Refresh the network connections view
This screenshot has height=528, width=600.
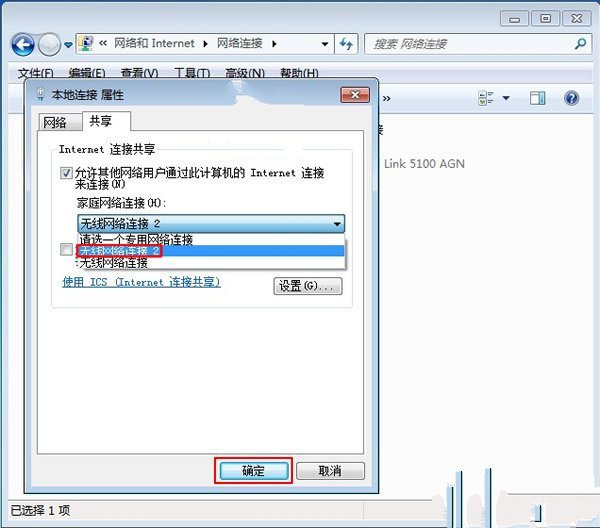[346, 44]
